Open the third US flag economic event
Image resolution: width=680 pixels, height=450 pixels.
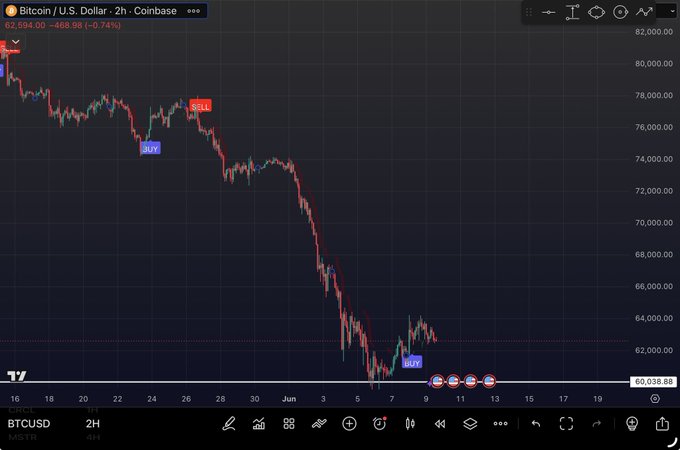click(x=471, y=382)
